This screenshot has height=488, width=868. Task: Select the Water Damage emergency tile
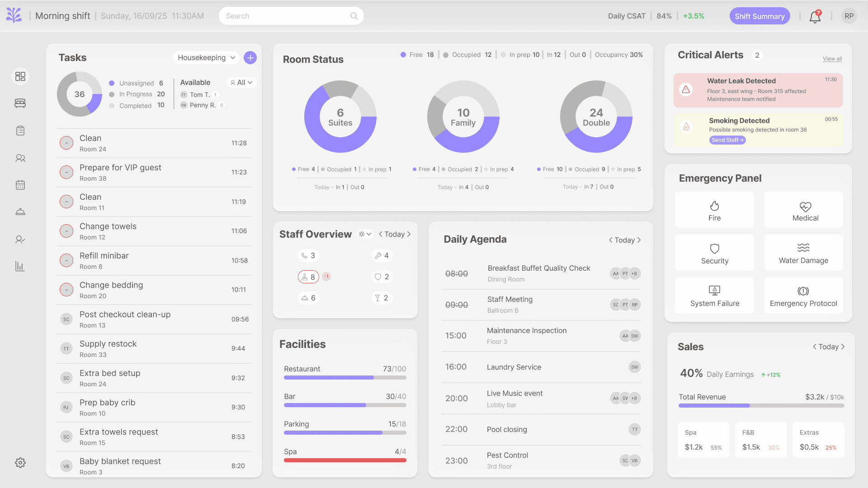(x=803, y=253)
